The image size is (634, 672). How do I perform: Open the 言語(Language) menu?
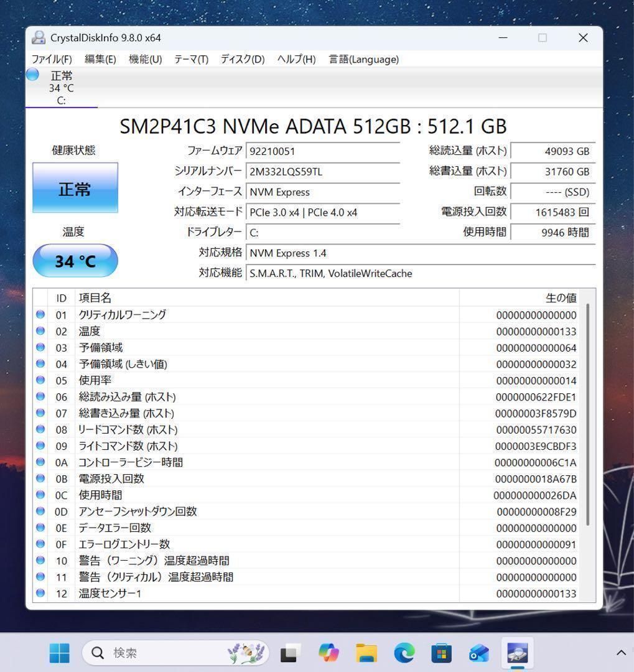point(363,59)
